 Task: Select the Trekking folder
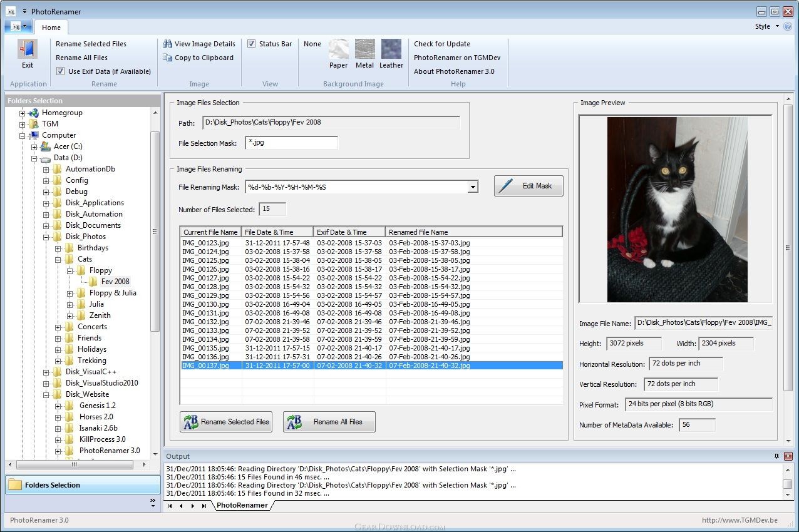tap(91, 361)
